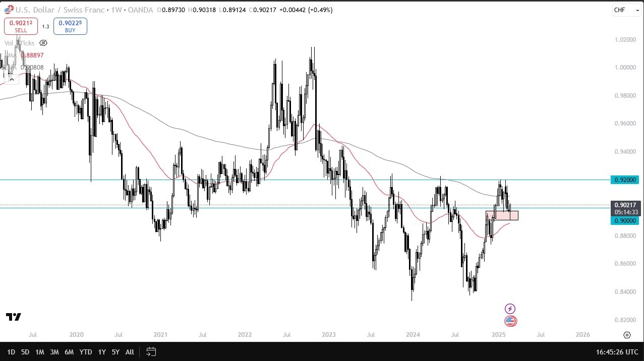Viewport: 644px width, 361px height.
Task: Click the BUY button at 0.90225
Action: pyautogui.click(x=70, y=26)
